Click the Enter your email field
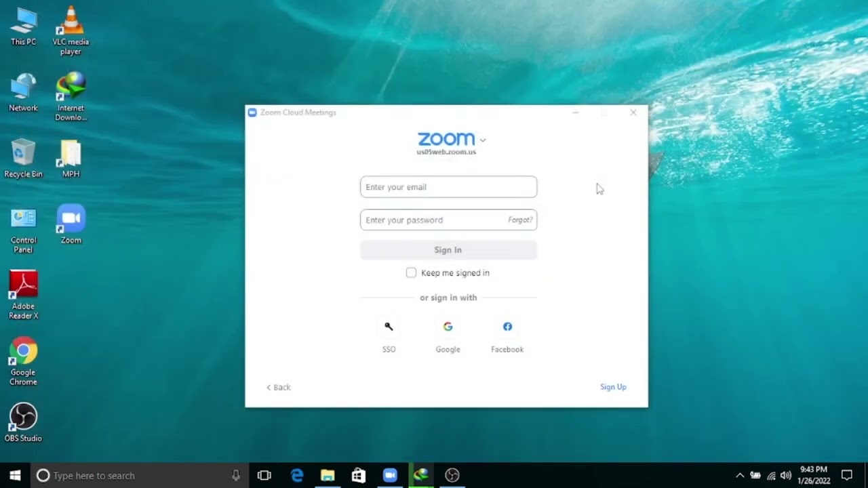 (448, 187)
